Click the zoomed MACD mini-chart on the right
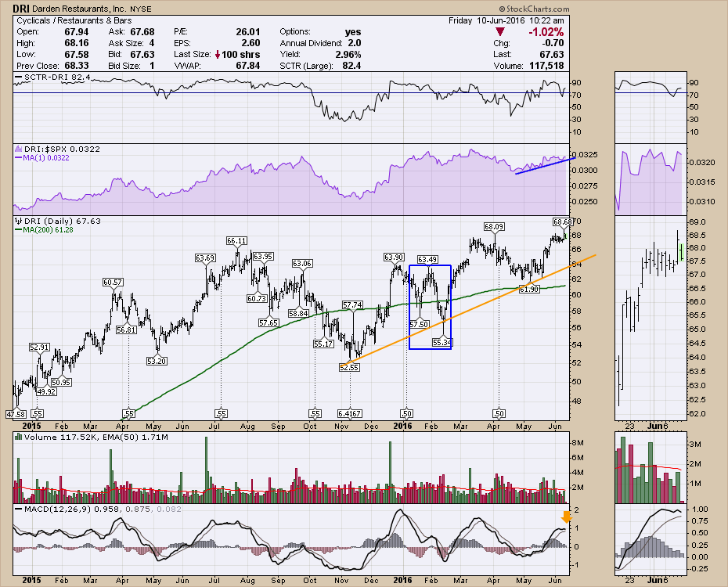This screenshot has width=728, height=587. point(651,540)
